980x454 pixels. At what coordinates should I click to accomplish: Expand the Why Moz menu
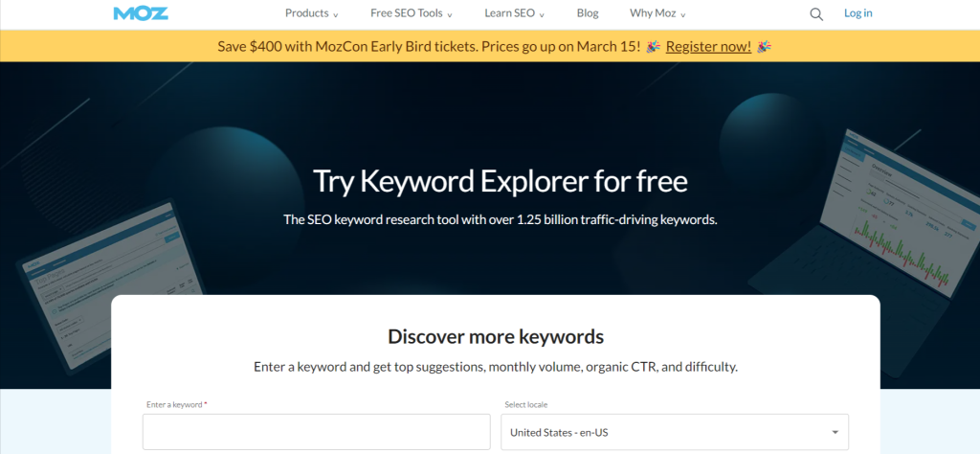pyautogui.click(x=657, y=13)
